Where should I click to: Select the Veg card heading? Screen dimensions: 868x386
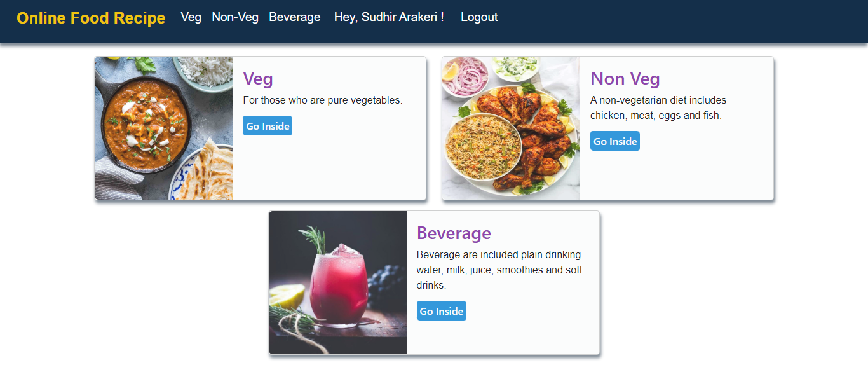click(258, 78)
